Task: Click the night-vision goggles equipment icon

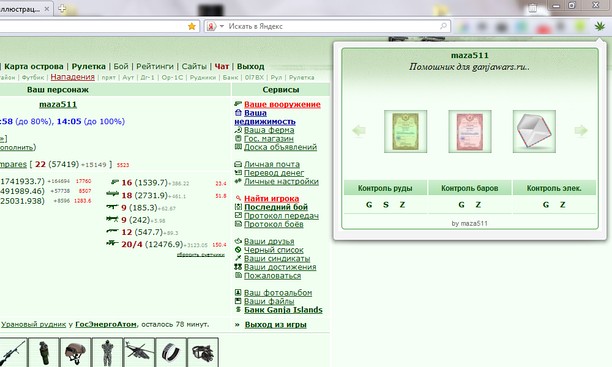Action: coord(203,353)
